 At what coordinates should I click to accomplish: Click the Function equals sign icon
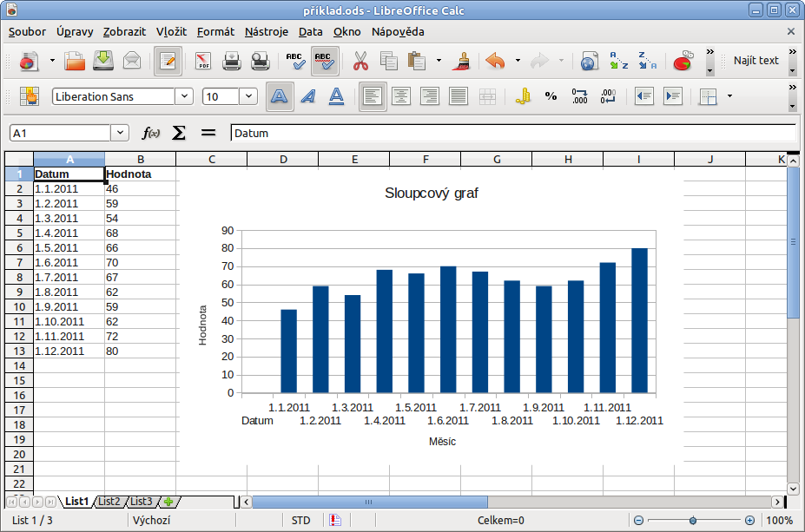208,134
